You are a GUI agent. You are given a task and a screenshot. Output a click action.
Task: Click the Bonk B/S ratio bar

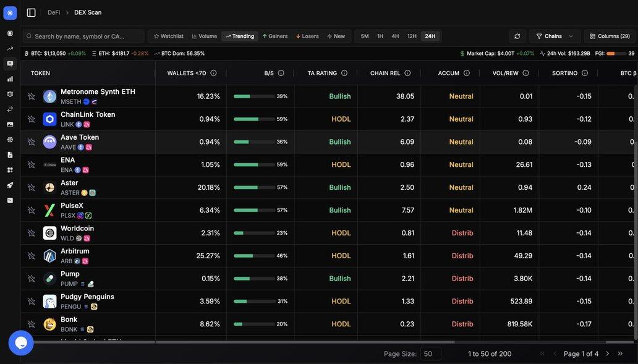click(x=254, y=324)
